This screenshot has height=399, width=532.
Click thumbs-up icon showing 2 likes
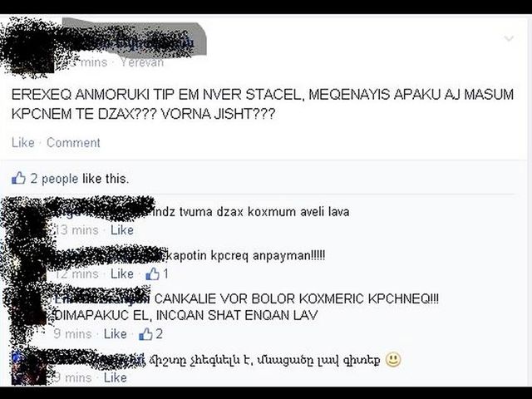(145, 334)
